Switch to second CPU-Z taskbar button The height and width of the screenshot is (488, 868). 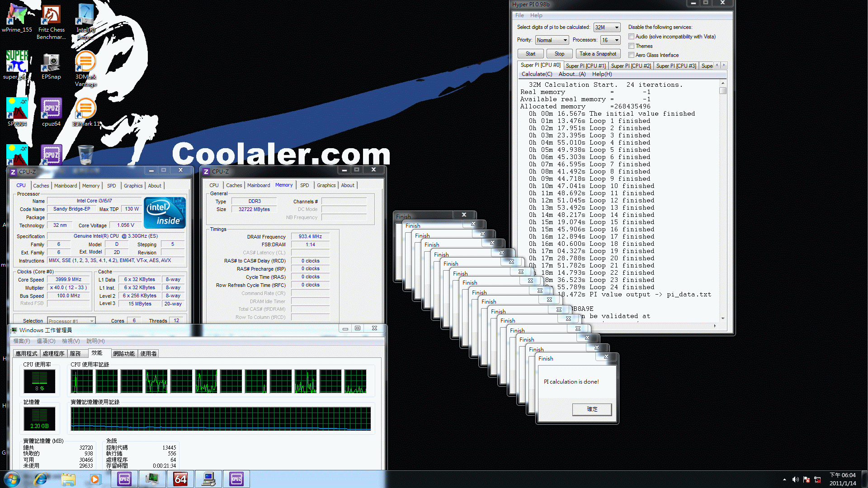(x=236, y=479)
